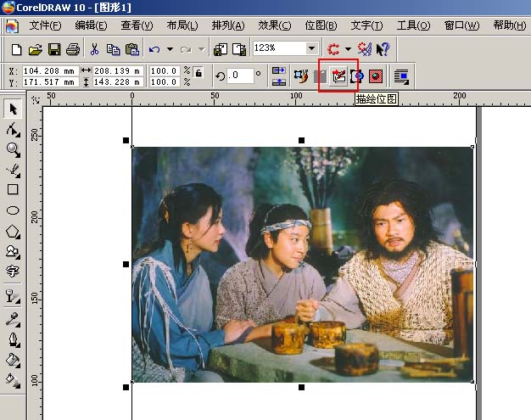The width and height of the screenshot is (531, 420).
Task: Select the Pick tool arrow
Action: (x=13, y=109)
